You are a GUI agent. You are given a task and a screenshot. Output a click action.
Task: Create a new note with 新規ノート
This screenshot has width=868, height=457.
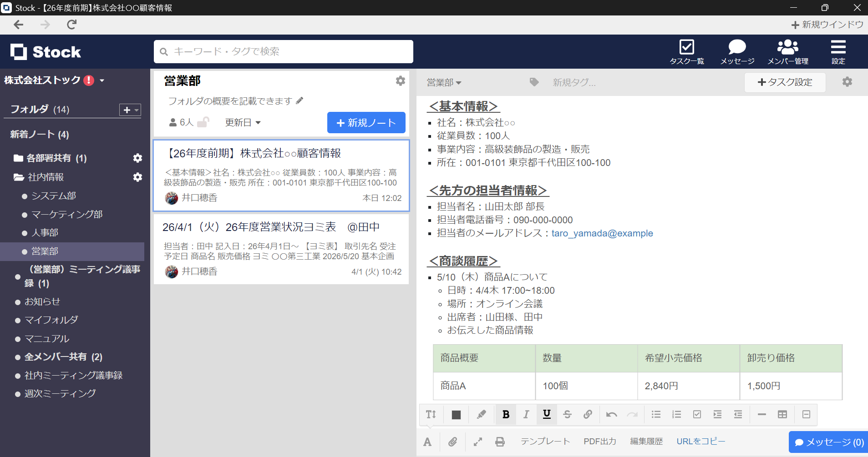[x=365, y=122]
